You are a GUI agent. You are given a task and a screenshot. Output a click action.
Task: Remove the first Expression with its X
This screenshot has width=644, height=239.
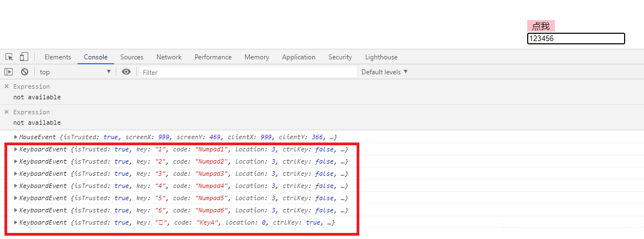pos(7,87)
